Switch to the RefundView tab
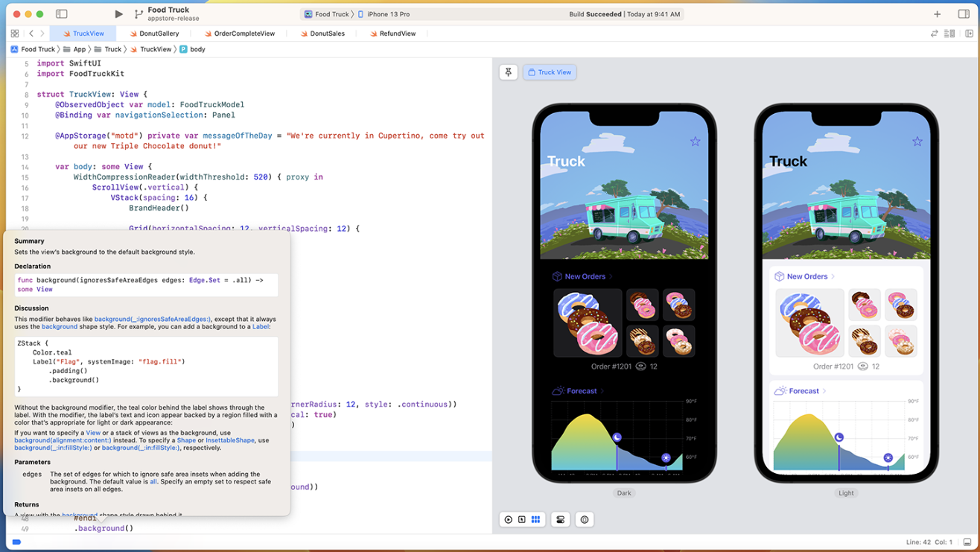The height and width of the screenshot is (552, 980). 392,34
